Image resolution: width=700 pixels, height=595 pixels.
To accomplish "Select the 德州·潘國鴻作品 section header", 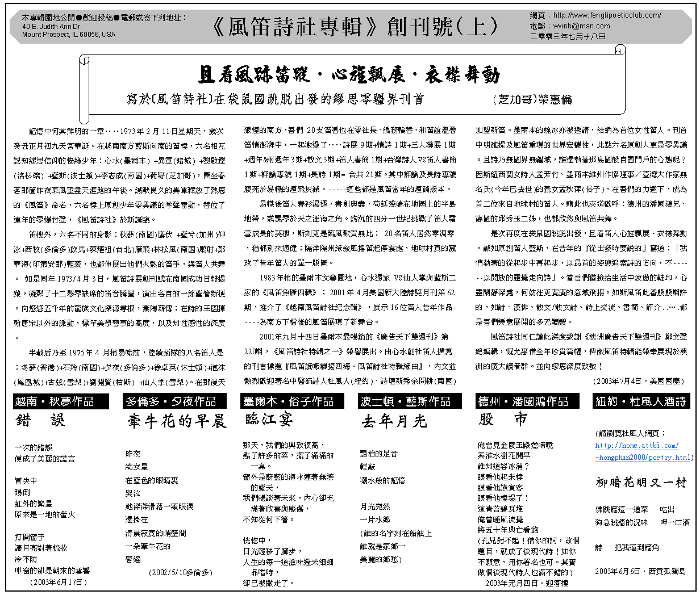I will (523, 402).
